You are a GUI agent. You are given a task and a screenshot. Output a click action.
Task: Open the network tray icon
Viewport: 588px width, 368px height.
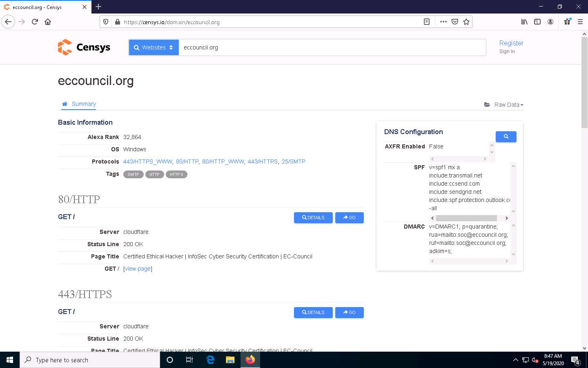[x=526, y=360]
